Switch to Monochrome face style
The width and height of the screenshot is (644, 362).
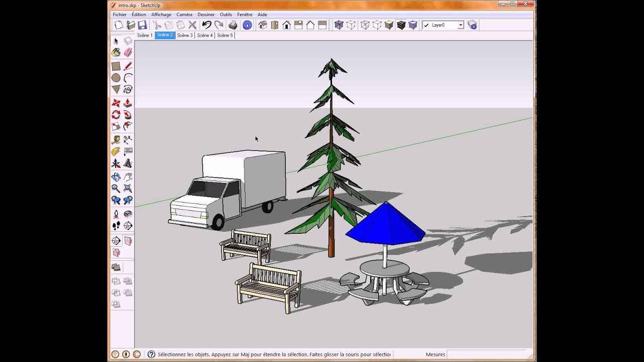(x=413, y=25)
